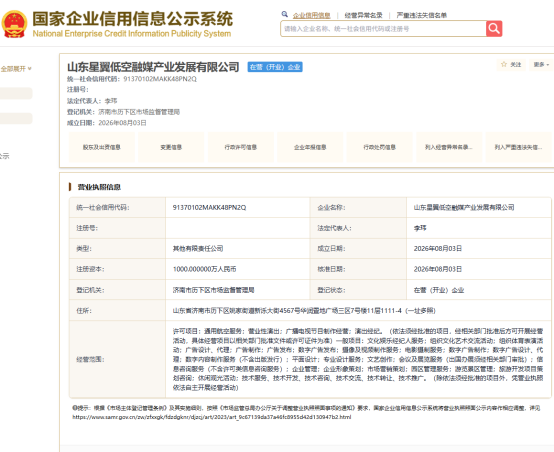Viewport: 554px width, 452px height.
Task: Open the 股东及出资信息 tab
Action: (x=102, y=147)
